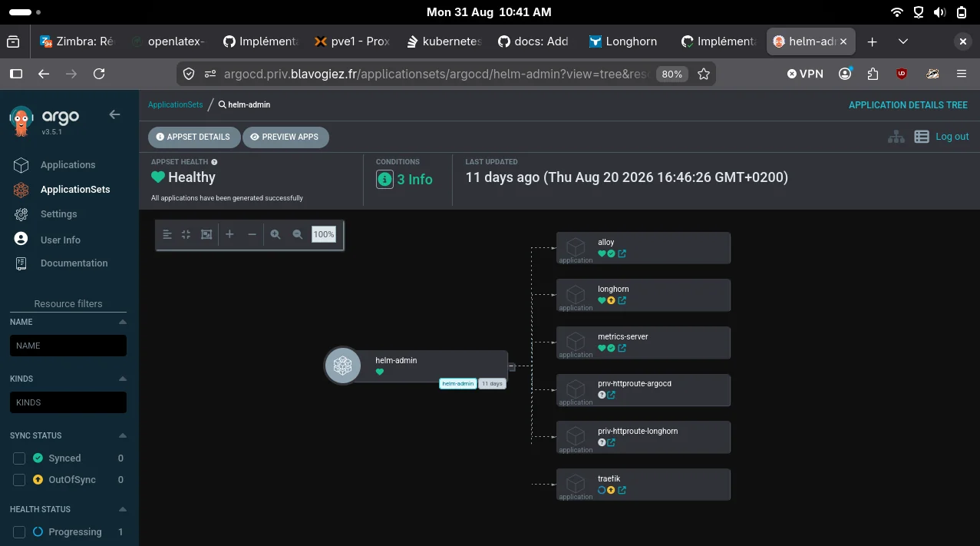The height and width of the screenshot is (546, 980).
Task: Open longhorn external link icon
Action: coord(622,301)
